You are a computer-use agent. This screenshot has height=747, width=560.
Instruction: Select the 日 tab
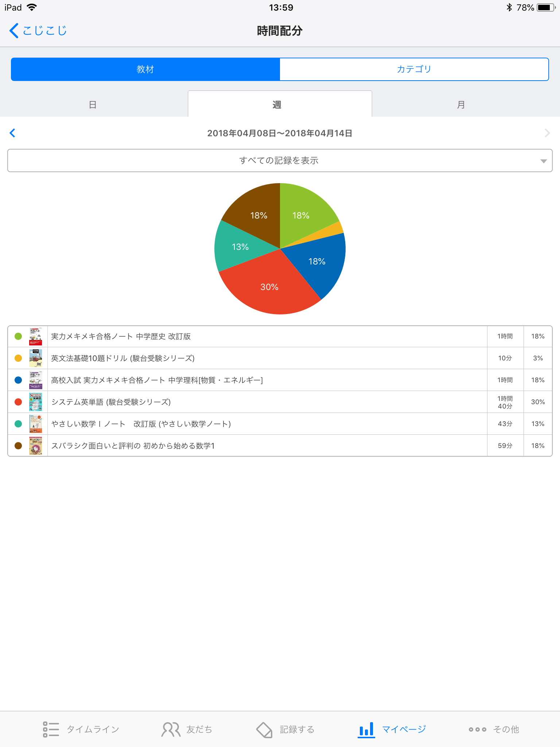coord(93,105)
